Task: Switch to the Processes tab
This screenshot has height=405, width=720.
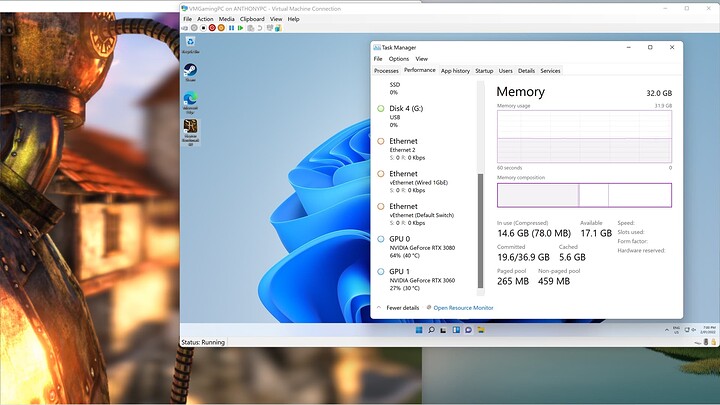Action: pyautogui.click(x=386, y=71)
